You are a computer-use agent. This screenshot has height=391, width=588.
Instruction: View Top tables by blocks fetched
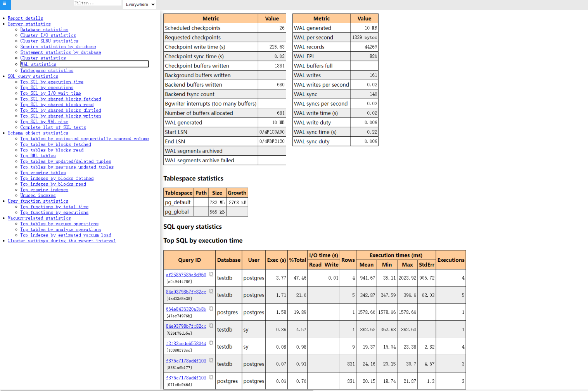[x=56, y=144]
